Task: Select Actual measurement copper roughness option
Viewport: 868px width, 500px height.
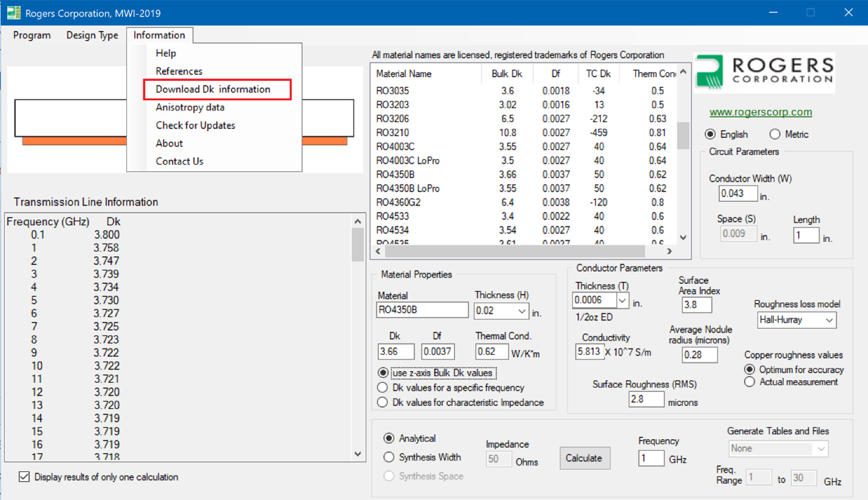Action: click(750, 382)
